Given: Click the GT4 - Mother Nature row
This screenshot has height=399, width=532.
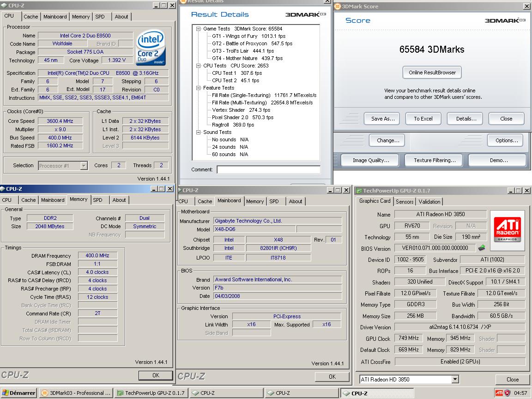Looking at the screenshot, I should (248, 58).
